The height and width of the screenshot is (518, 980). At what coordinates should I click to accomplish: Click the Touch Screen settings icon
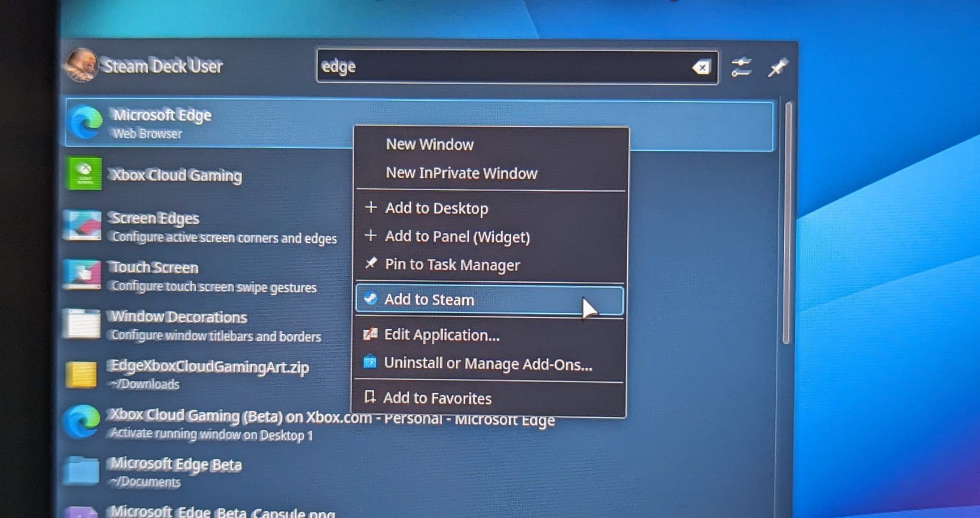(82, 275)
